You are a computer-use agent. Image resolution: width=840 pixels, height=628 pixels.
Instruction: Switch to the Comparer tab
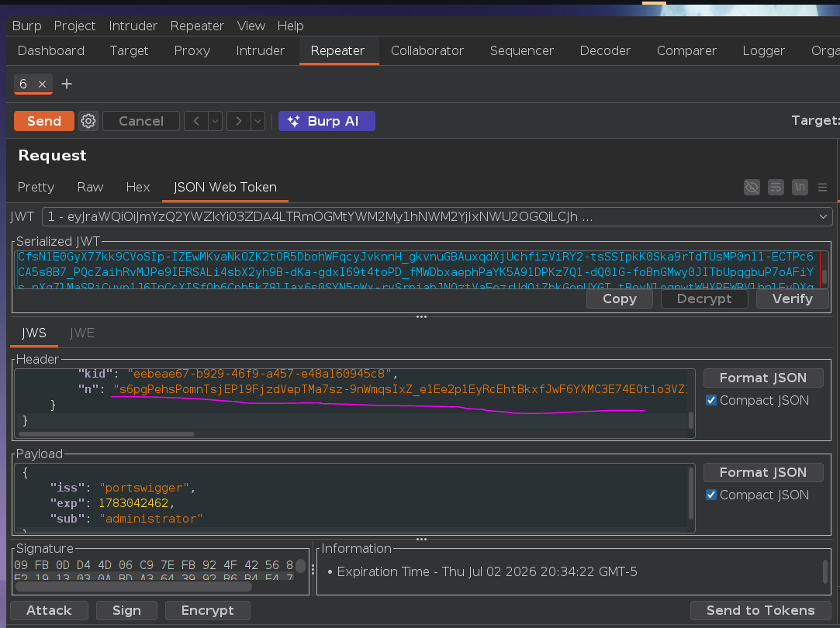(686, 51)
